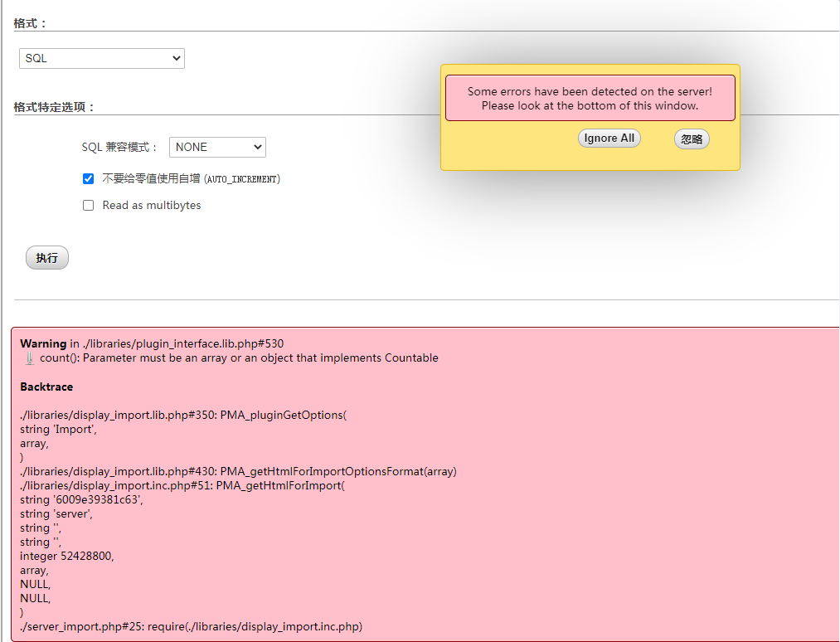
Task: Enable the Read as multibytes checkbox
Action: pos(89,206)
